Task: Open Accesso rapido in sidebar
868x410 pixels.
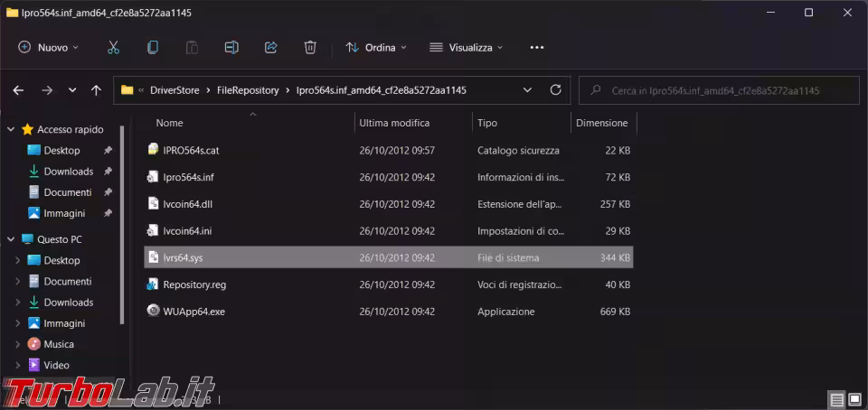Action: [70, 129]
